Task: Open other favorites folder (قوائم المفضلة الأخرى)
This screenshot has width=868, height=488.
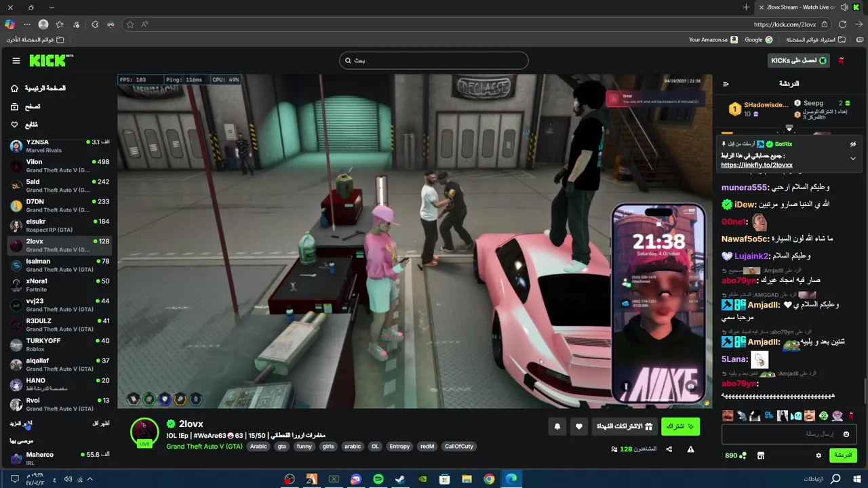Action: tap(35, 40)
